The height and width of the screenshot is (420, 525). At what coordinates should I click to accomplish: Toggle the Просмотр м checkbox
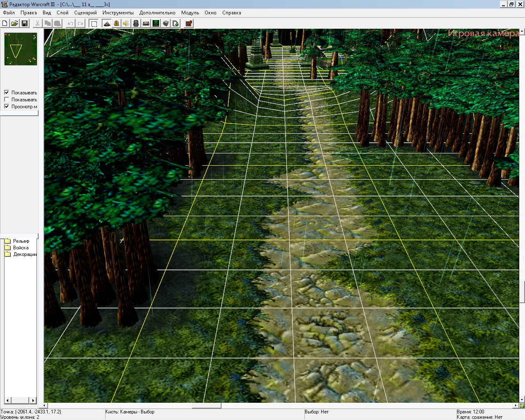(7, 107)
